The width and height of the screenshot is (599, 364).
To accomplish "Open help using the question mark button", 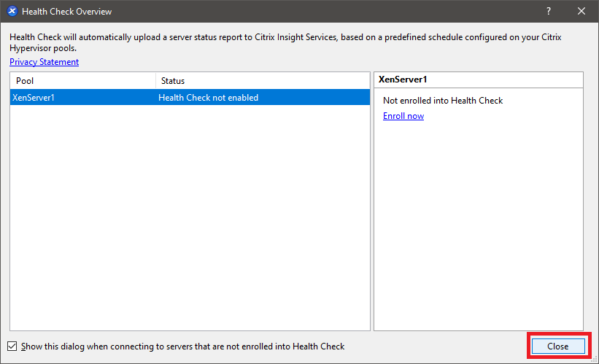I will (x=548, y=12).
